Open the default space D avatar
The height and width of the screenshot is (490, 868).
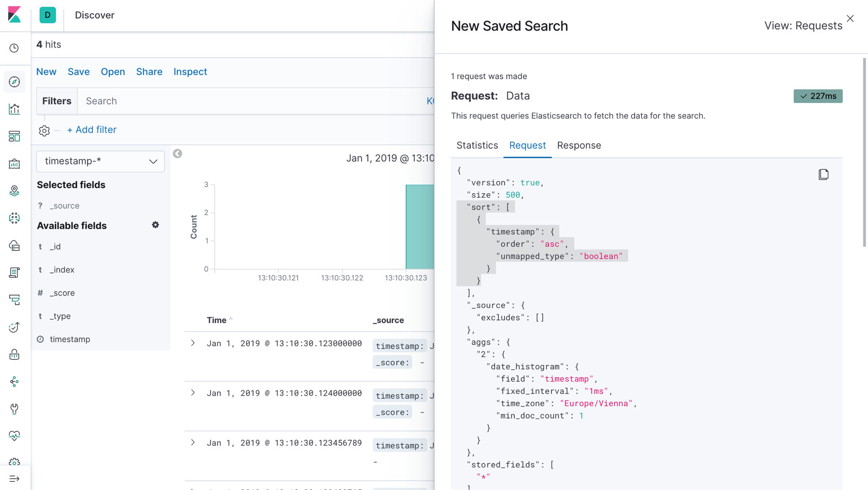[47, 15]
